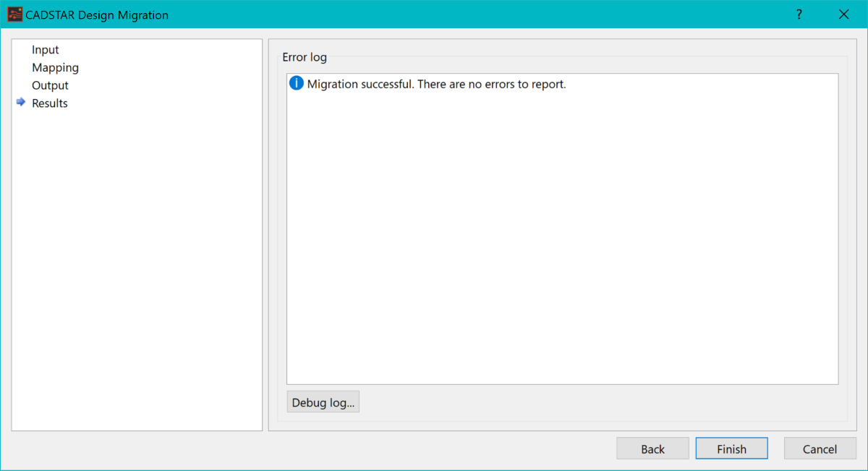Click the 'Migration successful' message text
The height and width of the screenshot is (471, 868).
tap(436, 84)
